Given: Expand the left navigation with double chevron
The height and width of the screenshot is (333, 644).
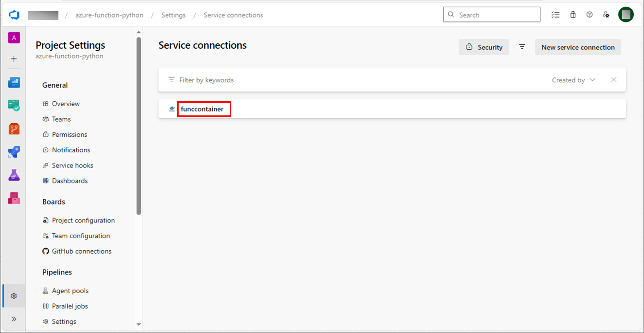Looking at the screenshot, I should tap(14, 319).
